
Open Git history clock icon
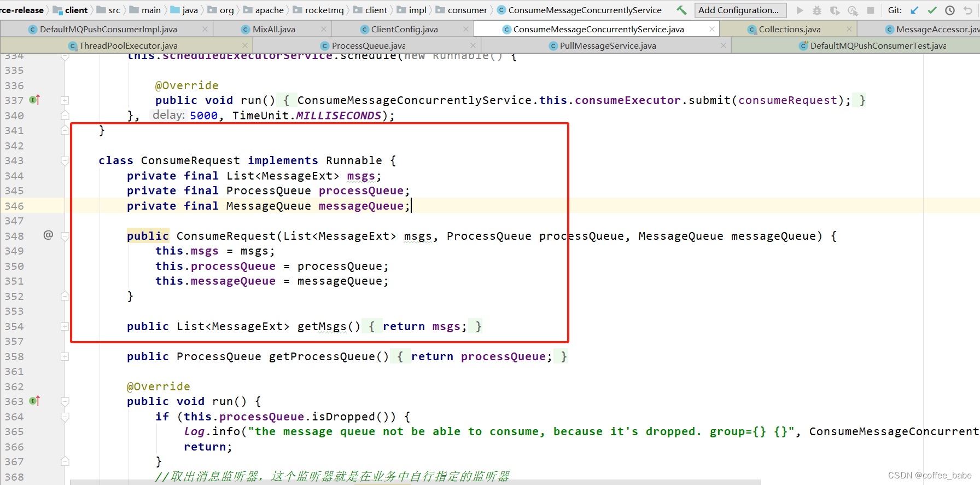(x=950, y=10)
